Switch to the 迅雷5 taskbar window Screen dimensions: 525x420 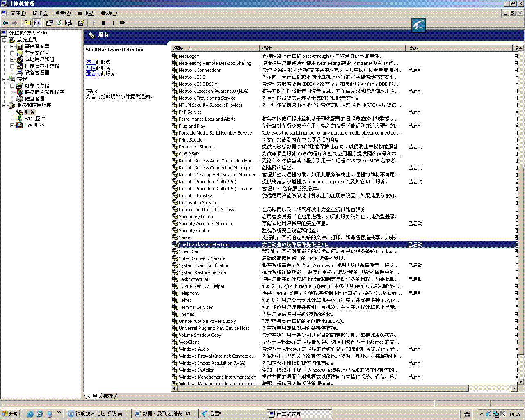pyautogui.click(x=232, y=414)
